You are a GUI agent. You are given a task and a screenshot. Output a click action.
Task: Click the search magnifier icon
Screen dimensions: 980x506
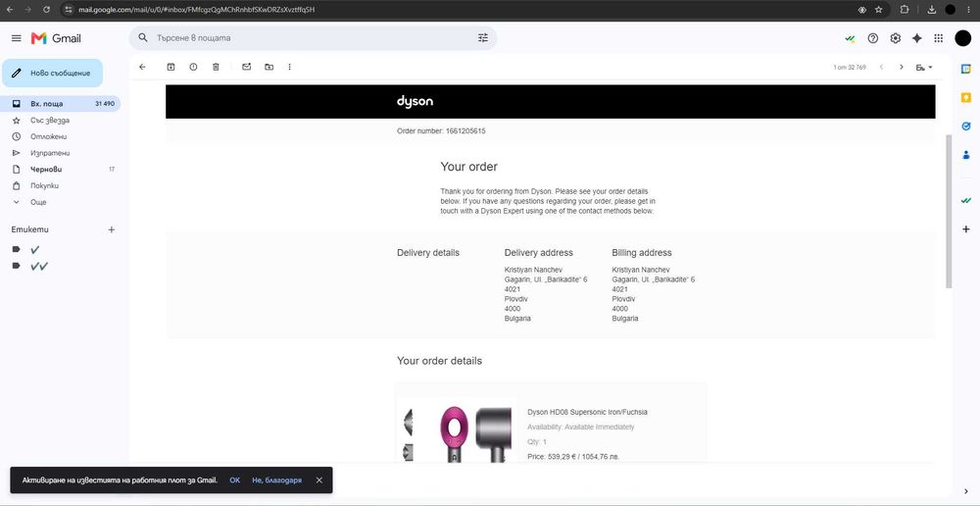click(x=143, y=38)
